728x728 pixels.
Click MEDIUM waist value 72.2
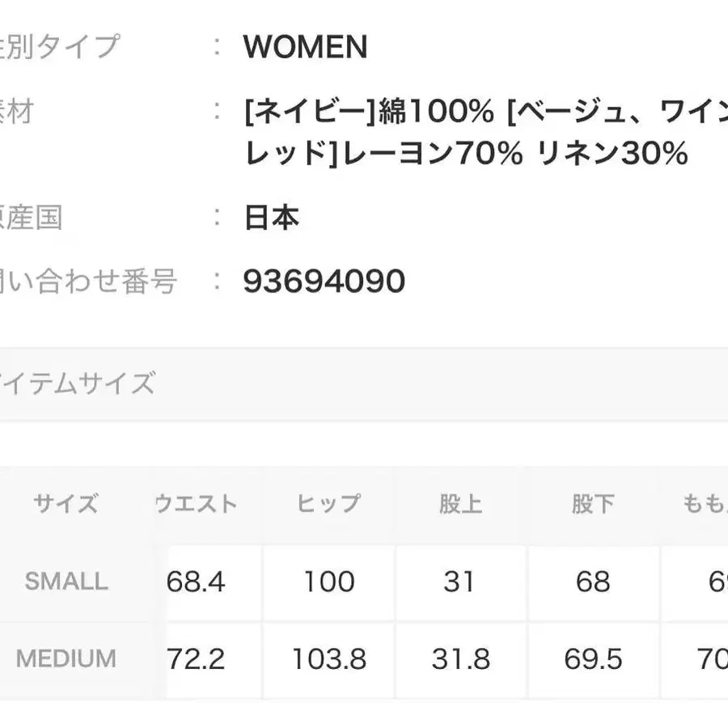tap(196, 659)
